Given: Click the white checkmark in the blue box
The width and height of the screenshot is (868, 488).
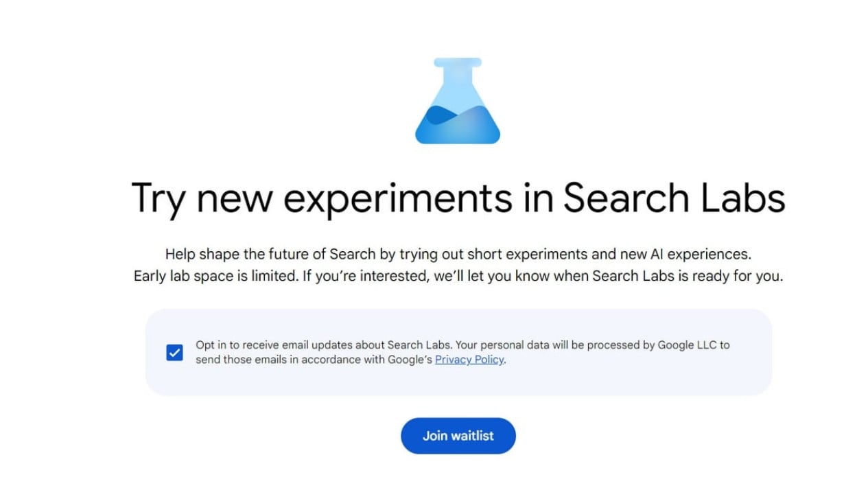Looking at the screenshot, I should 175,353.
